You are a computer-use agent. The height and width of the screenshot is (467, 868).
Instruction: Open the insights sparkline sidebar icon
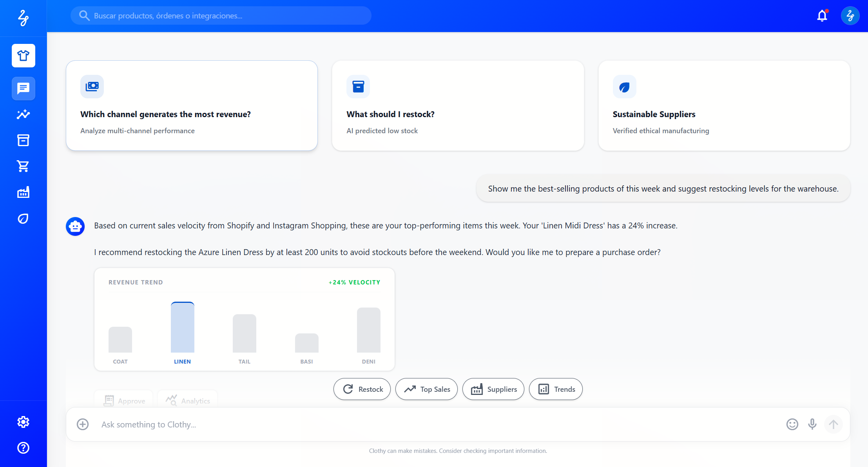click(x=23, y=114)
